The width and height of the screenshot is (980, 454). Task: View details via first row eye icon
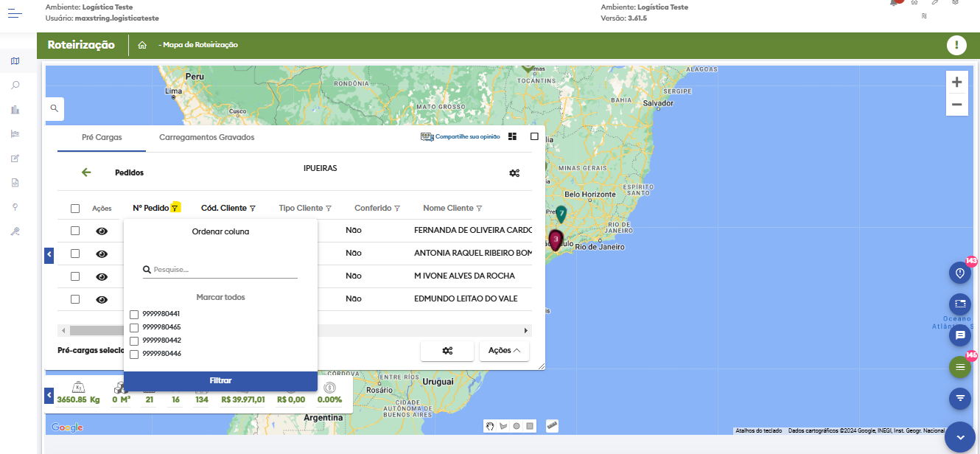click(x=102, y=231)
